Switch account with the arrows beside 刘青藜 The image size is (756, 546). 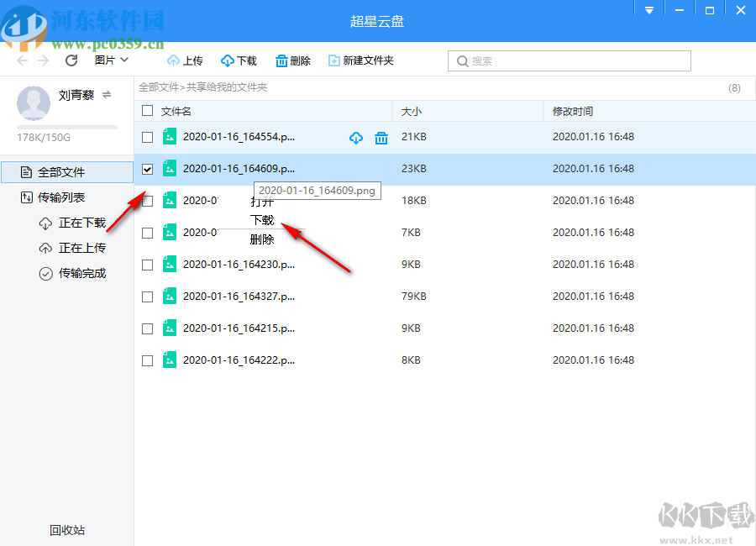click(107, 95)
